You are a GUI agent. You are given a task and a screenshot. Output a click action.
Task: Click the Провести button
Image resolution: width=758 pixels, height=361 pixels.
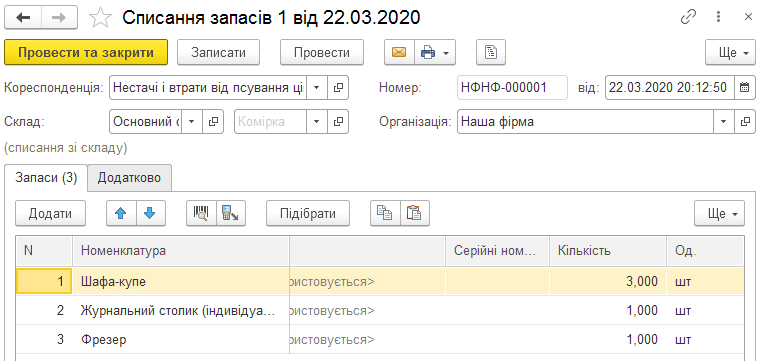click(x=322, y=52)
